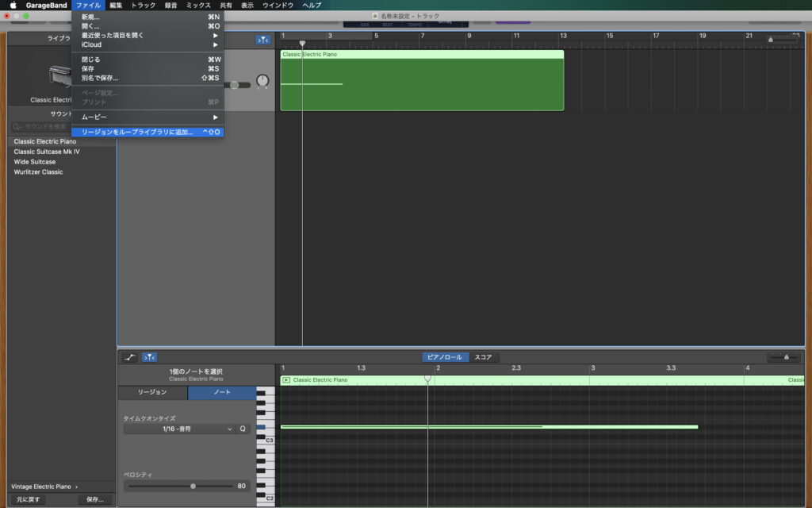Switch to the スコア view
Image resolution: width=812 pixels, height=508 pixels.
(x=483, y=357)
